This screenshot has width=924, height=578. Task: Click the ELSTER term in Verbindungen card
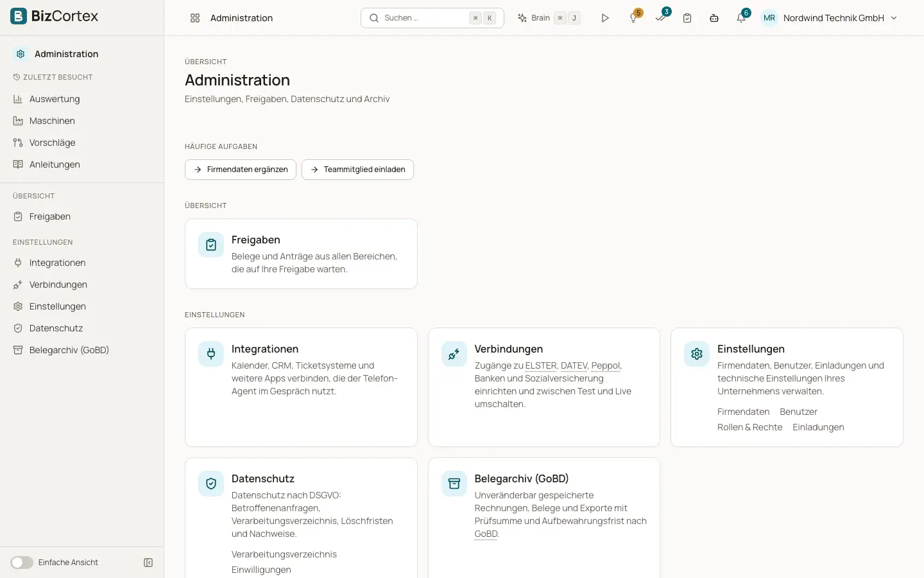(541, 365)
